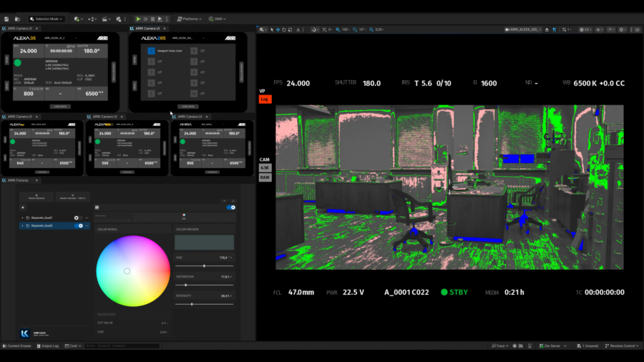The image size is (644, 362).
Task: Toggle Skypanels_Quad2 on/off switch
Action: [x=79, y=226]
